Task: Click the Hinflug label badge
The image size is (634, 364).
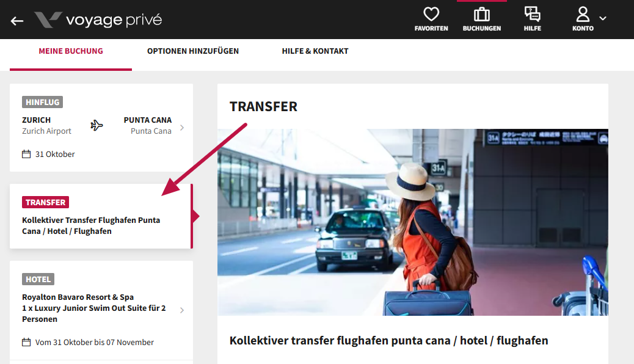Action: [x=43, y=103]
